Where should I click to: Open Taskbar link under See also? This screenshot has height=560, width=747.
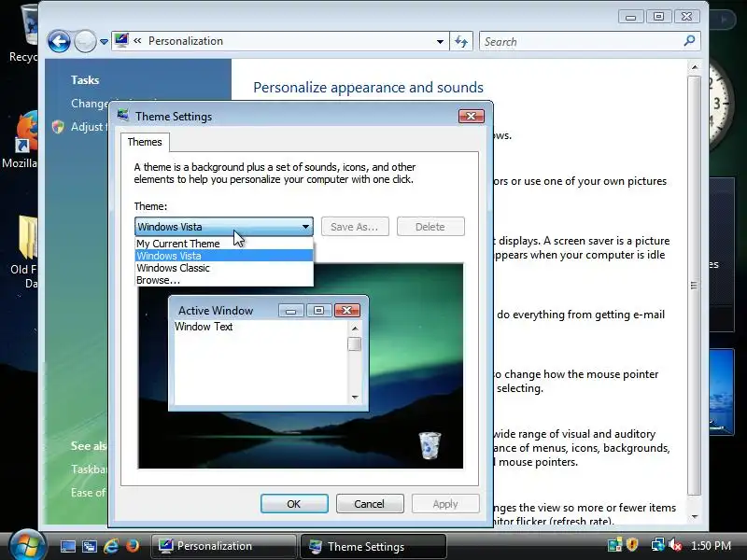pyautogui.click(x=89, y=469)
